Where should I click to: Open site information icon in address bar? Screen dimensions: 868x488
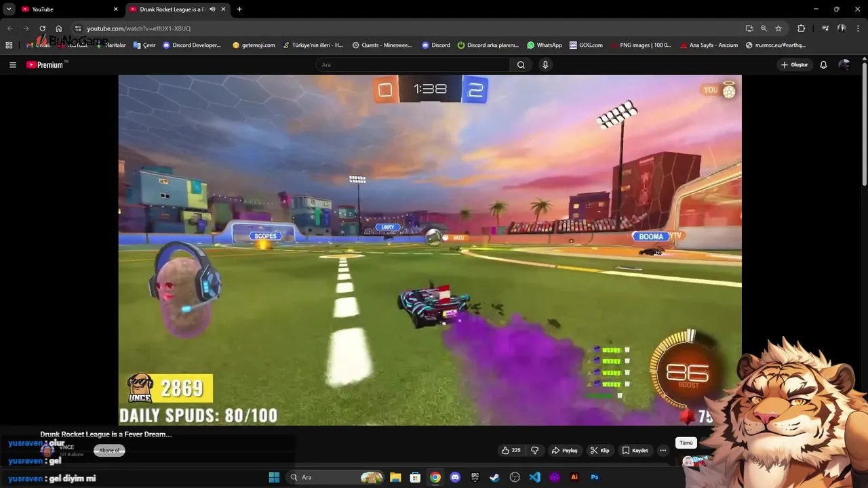[78, 28]
